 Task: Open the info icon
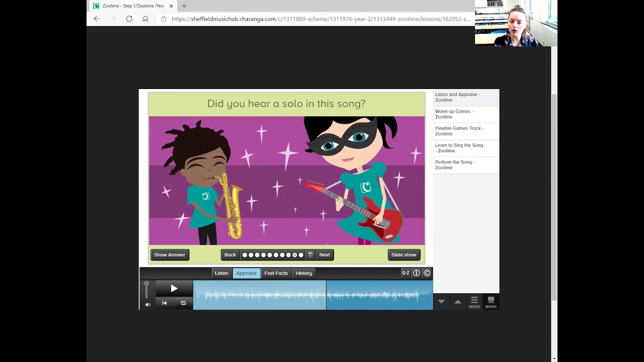[x=417, y=273]
